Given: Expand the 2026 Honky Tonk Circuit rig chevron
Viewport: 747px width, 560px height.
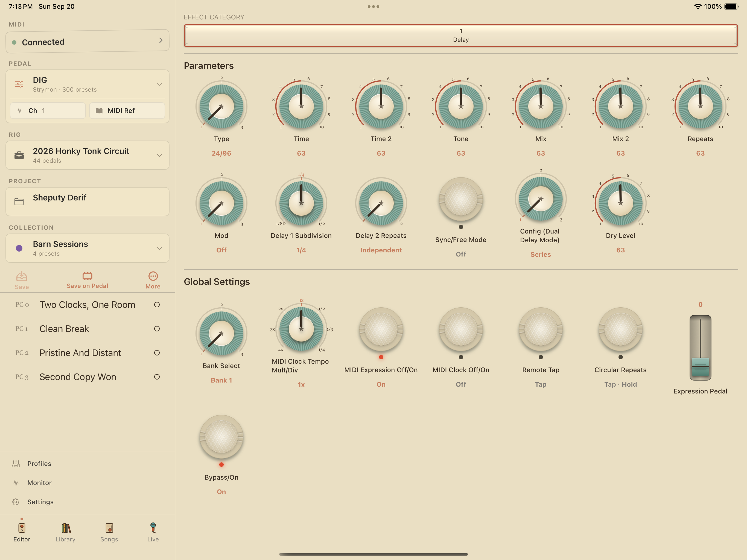Looking at the screenshot, I should [x=159, y=155].
